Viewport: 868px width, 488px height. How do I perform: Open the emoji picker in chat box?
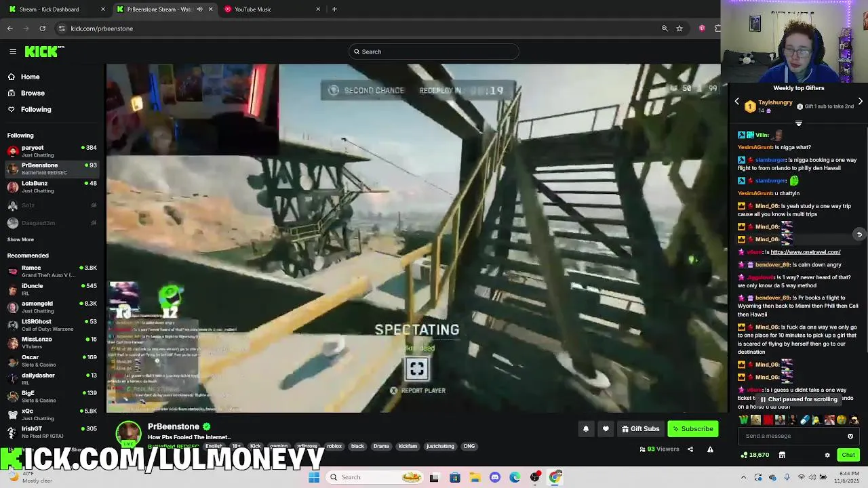(x=850, y=436)
